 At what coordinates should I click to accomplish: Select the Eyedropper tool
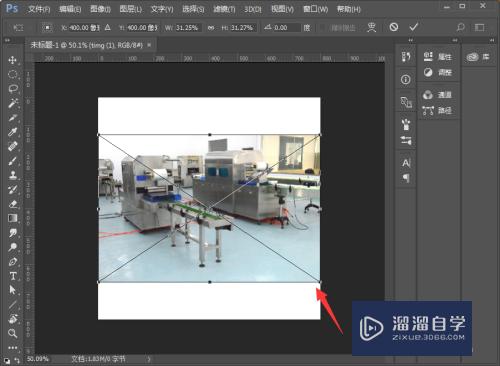click(x=13, y=132)
